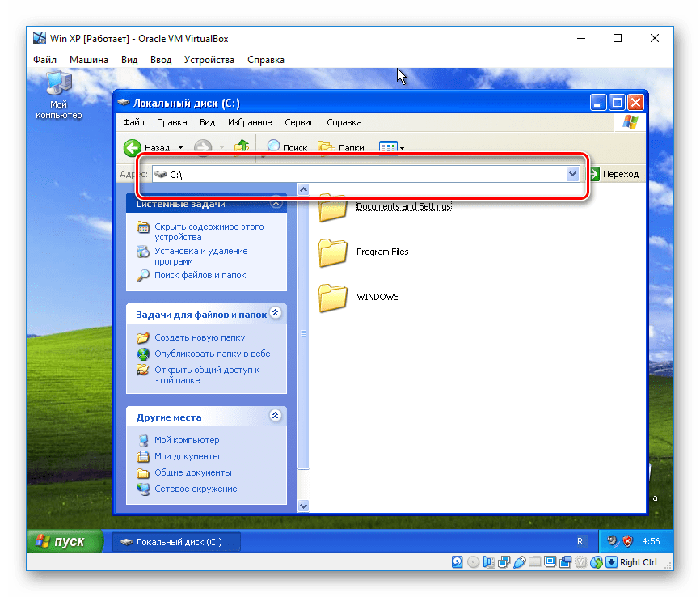
Task: Click the green Back arrow in Explorer
Action: [133, 148]
